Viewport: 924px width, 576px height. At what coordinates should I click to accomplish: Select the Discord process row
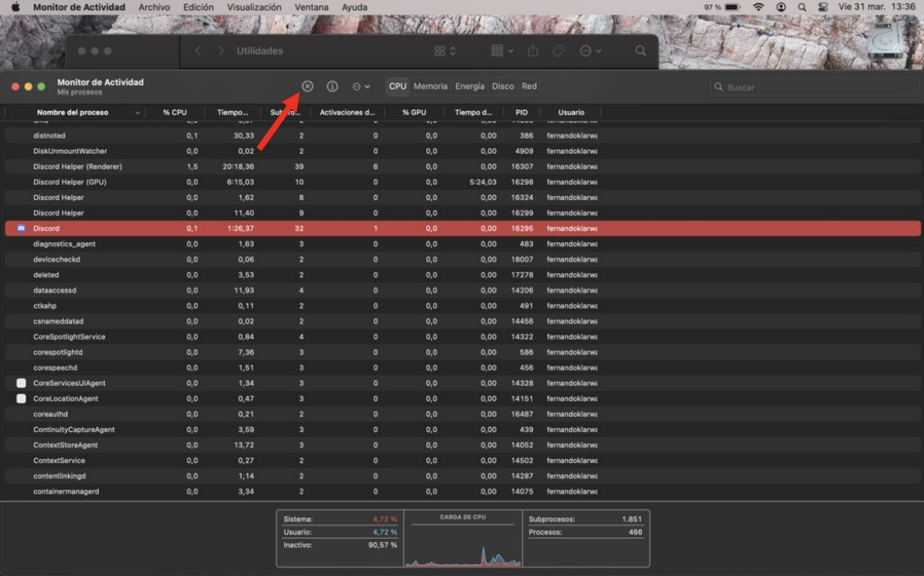pyautogui.click(x=463, y=228)
